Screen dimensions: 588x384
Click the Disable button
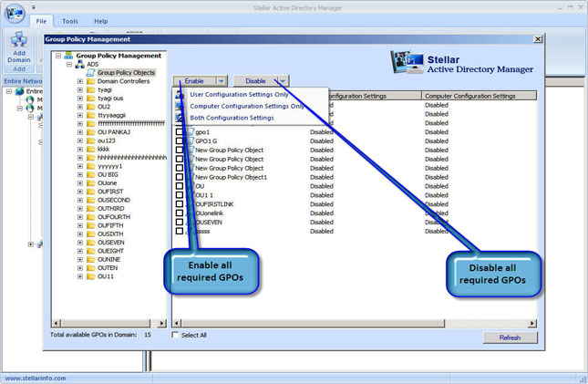256,81
